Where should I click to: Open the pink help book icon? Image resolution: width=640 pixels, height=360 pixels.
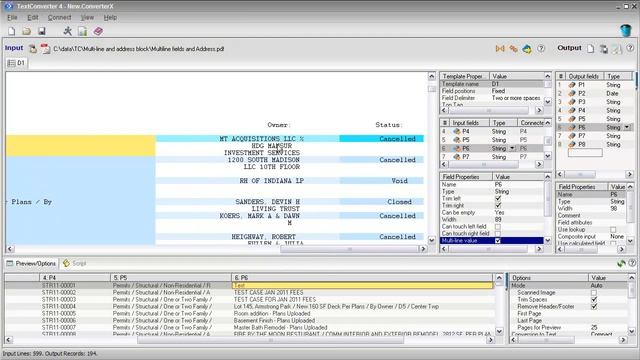(x=98, y=31)
